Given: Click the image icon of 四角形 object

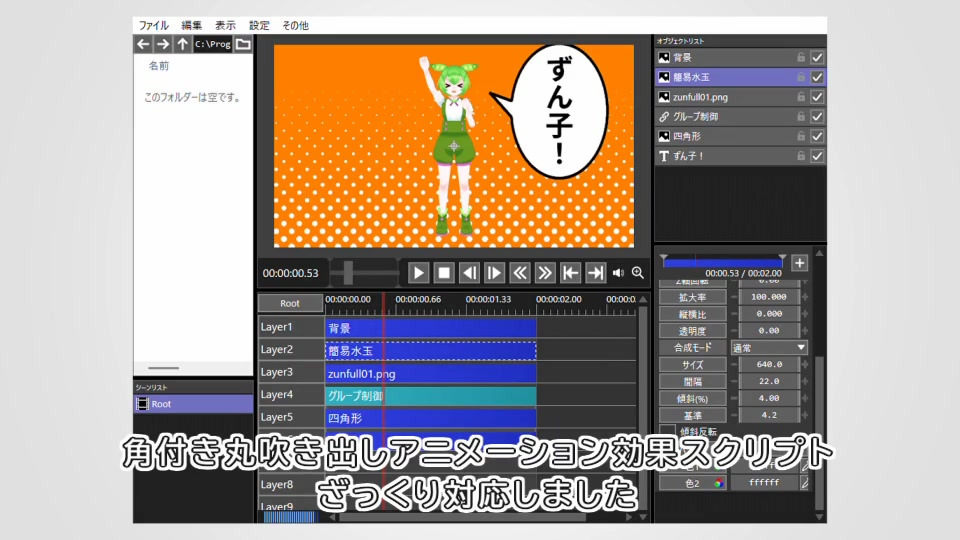Looking at the screenshot, I should pyautogui.click(x=664, y=136).
